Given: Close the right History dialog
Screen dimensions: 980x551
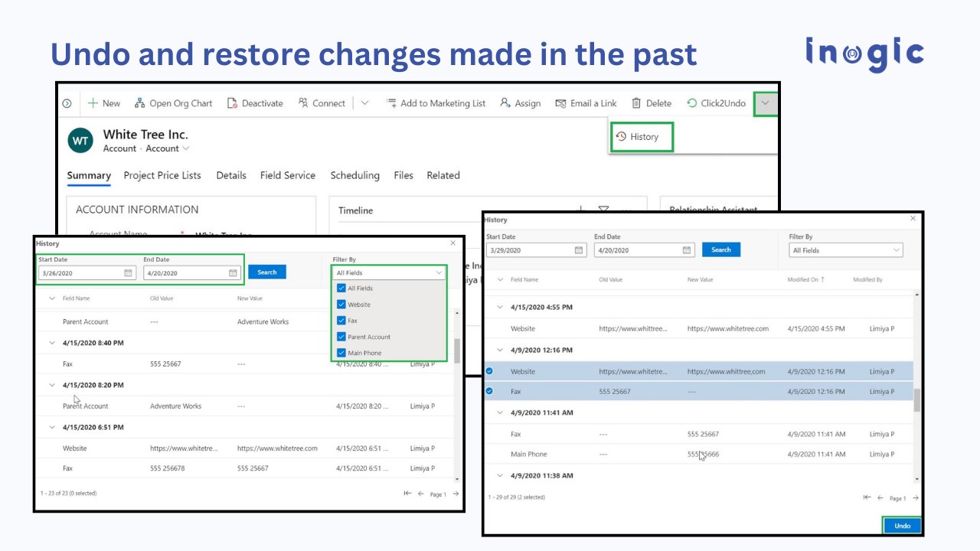Looking at the screenshot, I should (913, 219).
